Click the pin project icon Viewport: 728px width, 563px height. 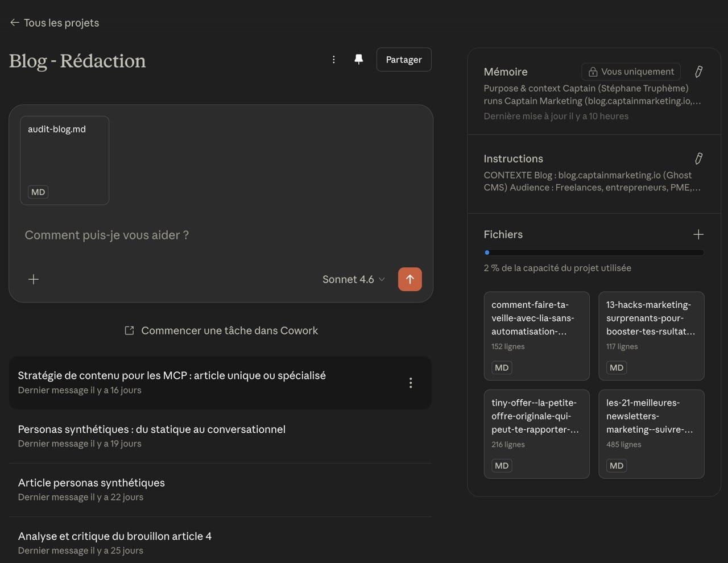(x=359, y=60)
